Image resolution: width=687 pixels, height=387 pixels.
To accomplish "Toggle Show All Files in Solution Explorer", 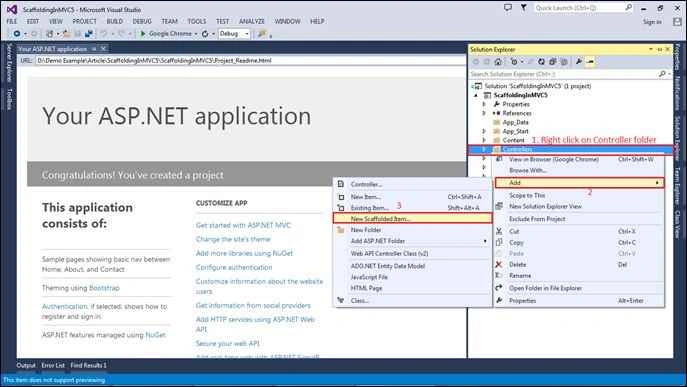I will click(564, 62).
